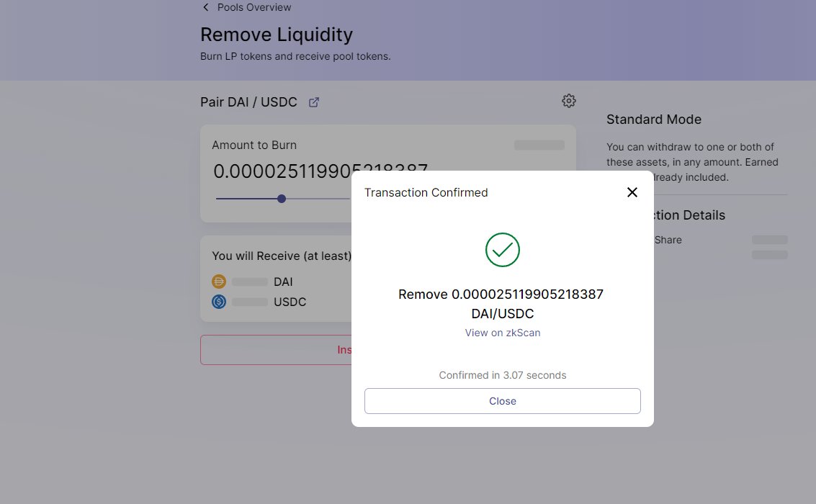The height and width of the screenshot is (504, 816).
Task: Click the DAI token icon
Action: [x=218, y=282]
